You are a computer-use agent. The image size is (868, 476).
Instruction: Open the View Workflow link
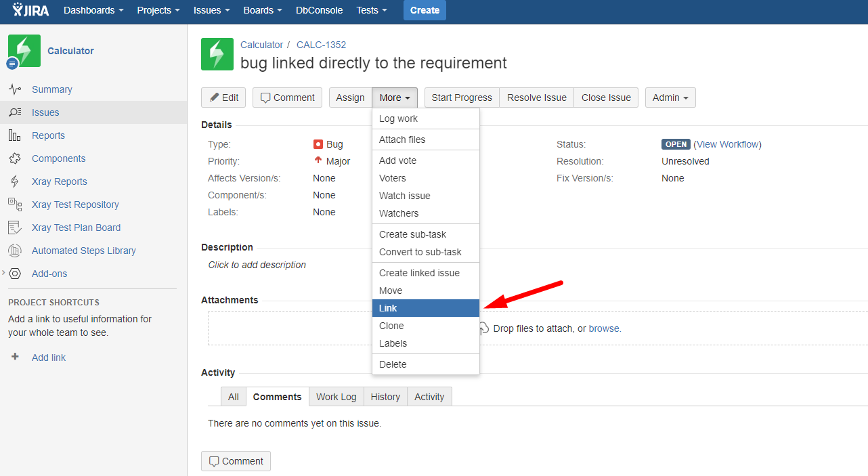click(727, 144)
